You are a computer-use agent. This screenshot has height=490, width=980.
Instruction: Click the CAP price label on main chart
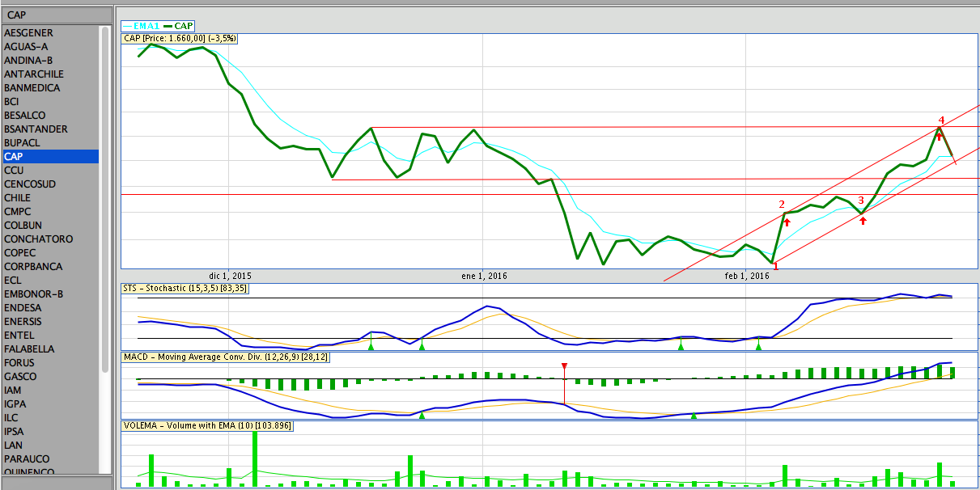[x=180, y=38]
